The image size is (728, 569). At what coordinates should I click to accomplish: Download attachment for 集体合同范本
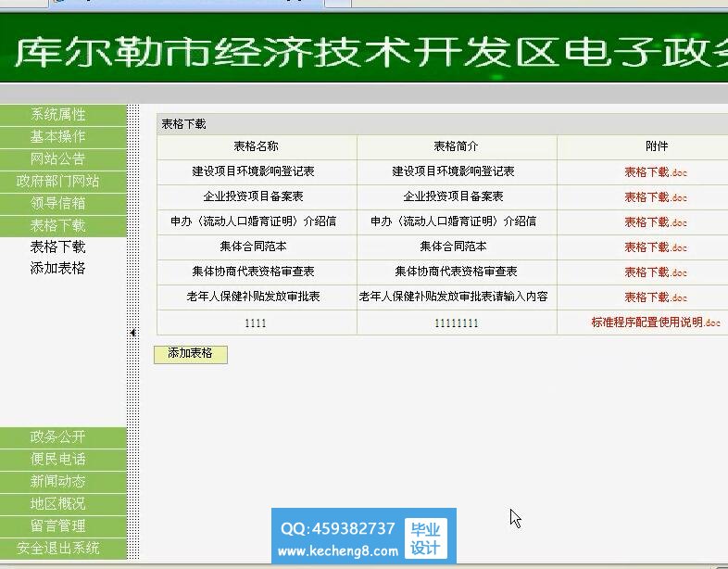656,247
